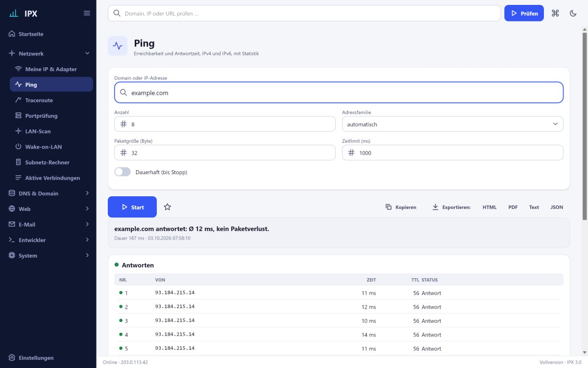
Task: Collapse the sidebar with hamburger icon
Action: (x=87, y=13)
